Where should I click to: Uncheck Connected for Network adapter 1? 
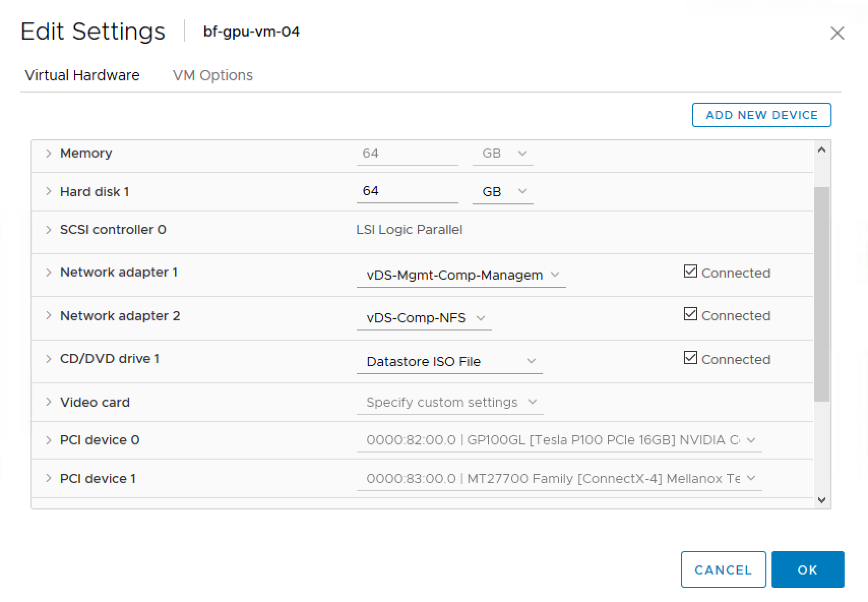point(690,272)
